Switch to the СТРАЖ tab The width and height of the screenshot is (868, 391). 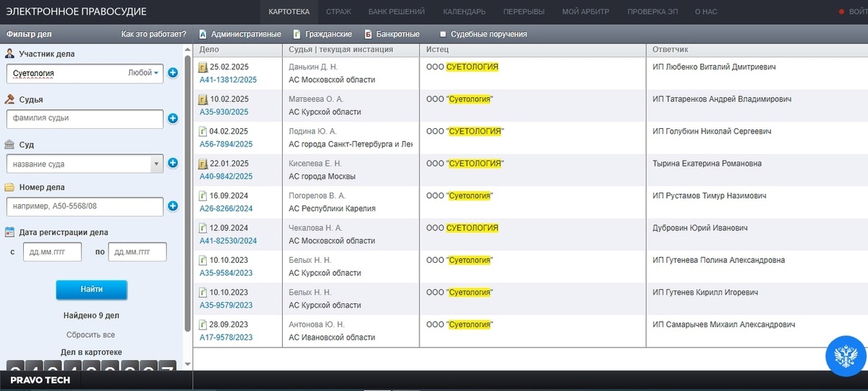(339, 12)
